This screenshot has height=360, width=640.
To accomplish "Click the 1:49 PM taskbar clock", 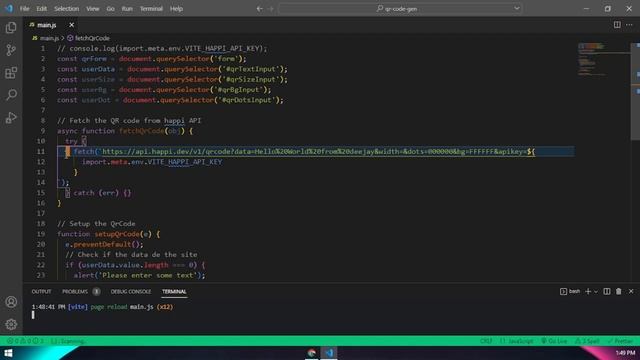I will tap(625, 353).
